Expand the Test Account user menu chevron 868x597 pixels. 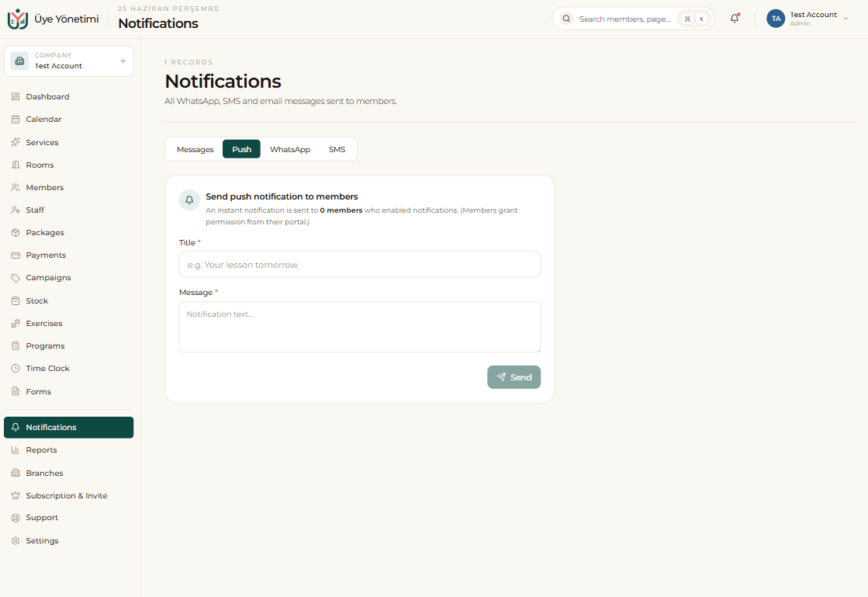coord(846,19)
